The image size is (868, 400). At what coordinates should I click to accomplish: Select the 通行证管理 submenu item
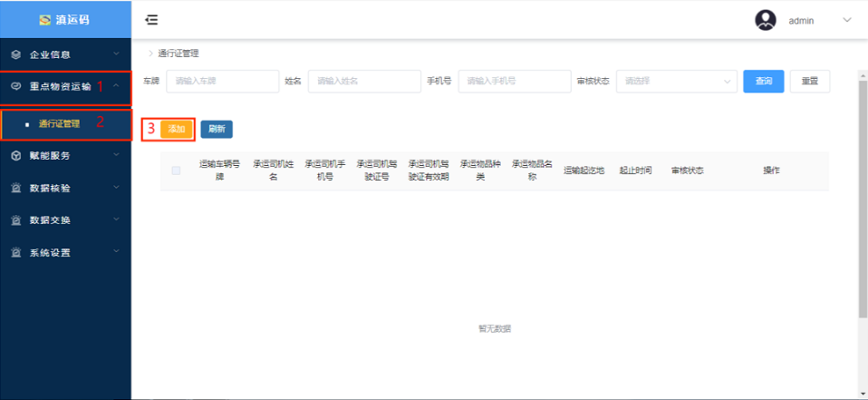coord(60,124)
